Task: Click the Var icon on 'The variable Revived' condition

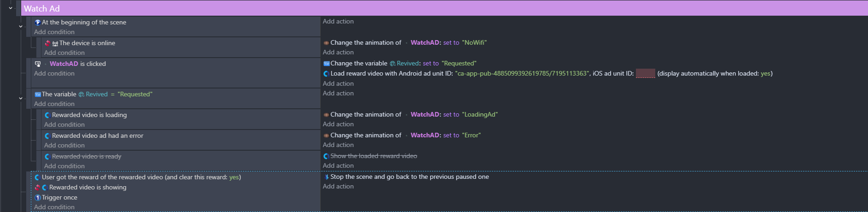Action: (x=38, y=94)
